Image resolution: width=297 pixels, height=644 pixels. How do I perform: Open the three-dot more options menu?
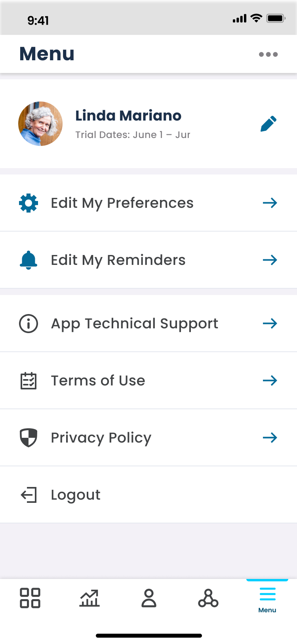coord(268,54)
